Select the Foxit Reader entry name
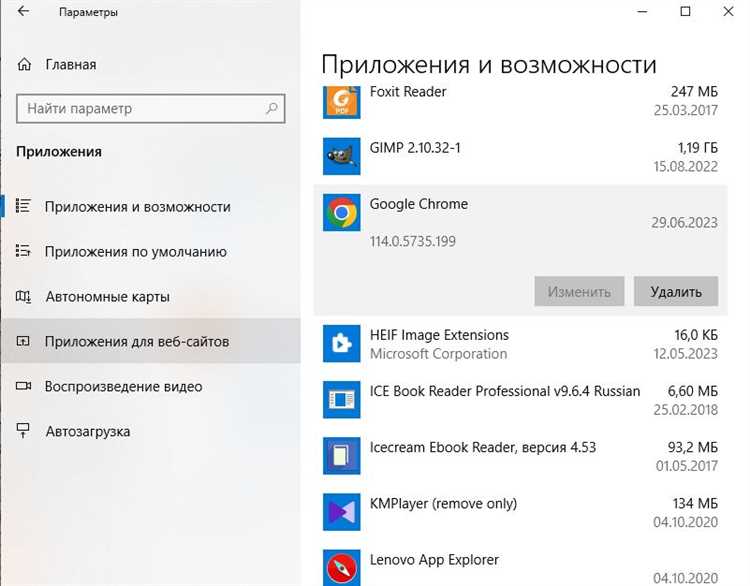The width and height of the screenshot is (750, 586). point(408,91)
